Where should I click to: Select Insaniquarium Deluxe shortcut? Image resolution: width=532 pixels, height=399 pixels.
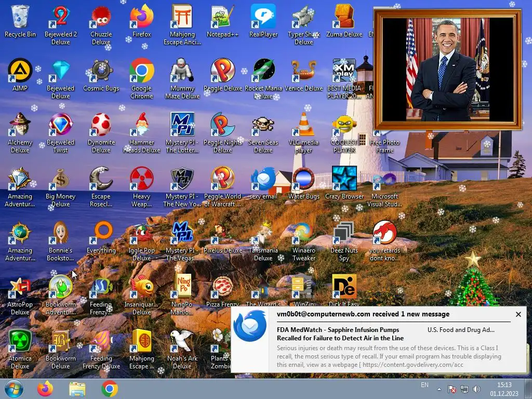[x=141, y=295]
